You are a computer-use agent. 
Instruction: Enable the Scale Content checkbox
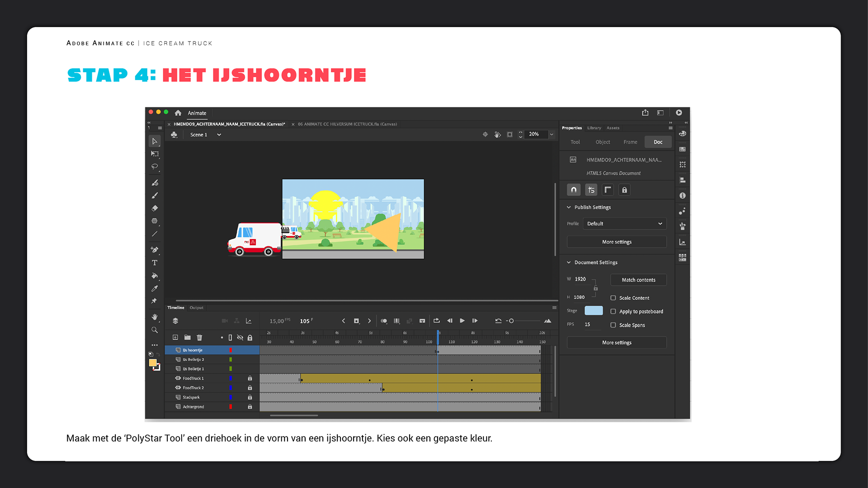613,298
